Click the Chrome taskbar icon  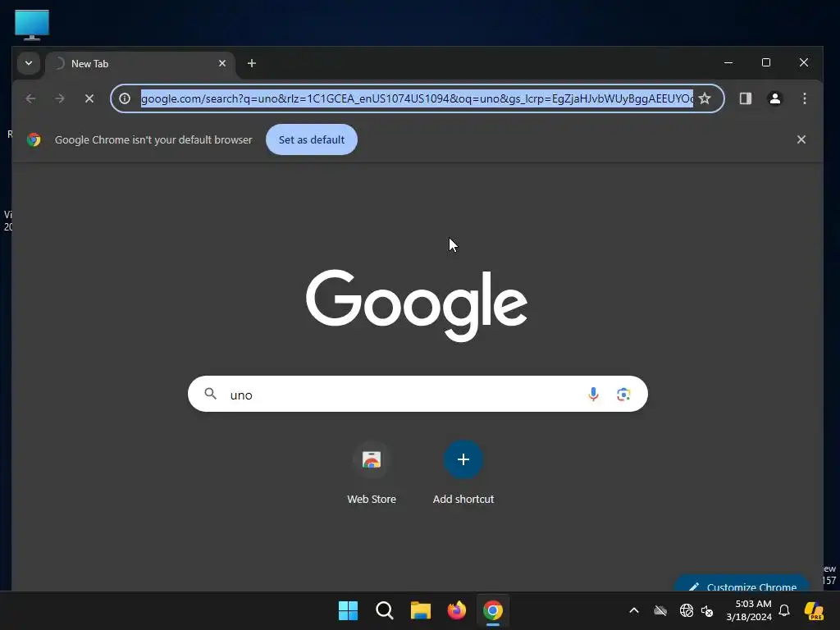tap(493, 610)
